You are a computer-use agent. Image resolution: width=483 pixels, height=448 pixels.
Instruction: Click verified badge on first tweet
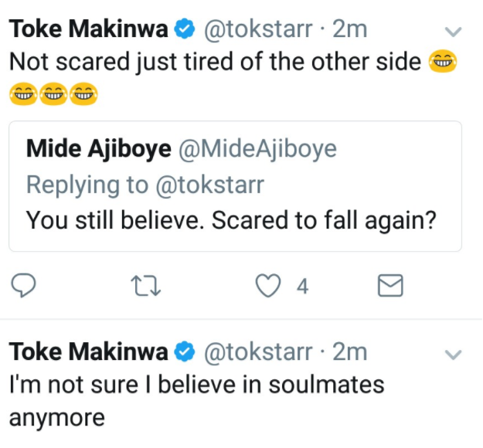pyautogui.click(x=185, y=29)
